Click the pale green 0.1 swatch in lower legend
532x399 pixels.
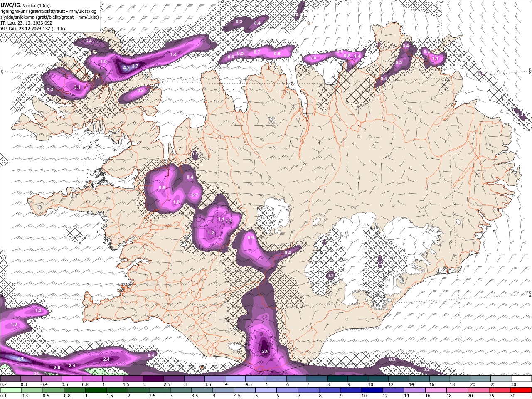11,390
